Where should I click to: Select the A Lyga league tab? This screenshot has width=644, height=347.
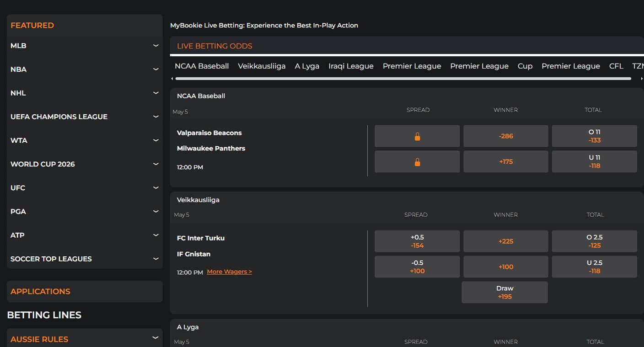click(x=307, y=66)
